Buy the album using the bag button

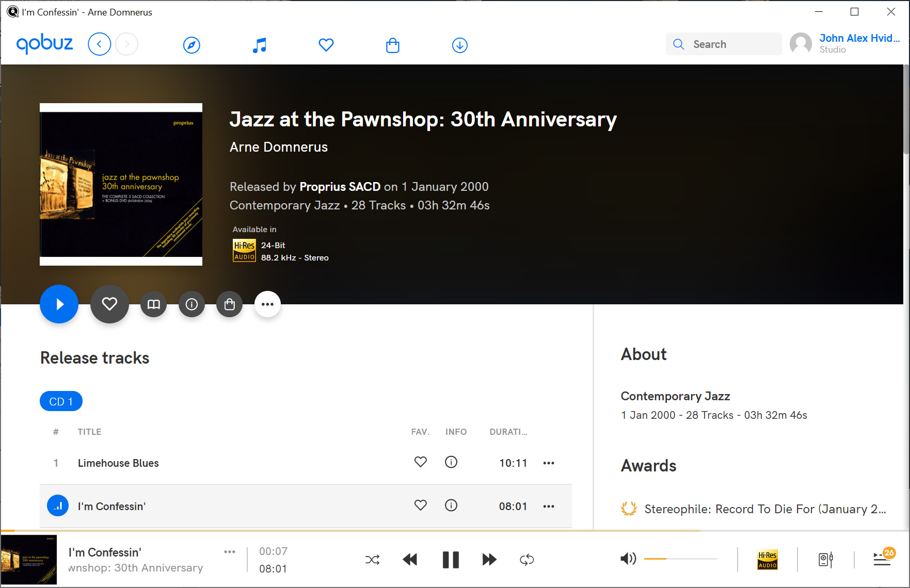tap(230, 304)
